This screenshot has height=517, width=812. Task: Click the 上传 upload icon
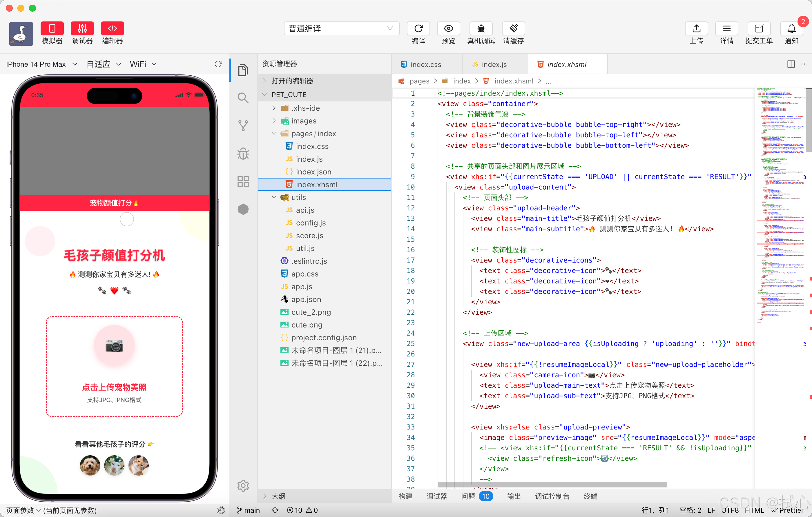point(696,29)
